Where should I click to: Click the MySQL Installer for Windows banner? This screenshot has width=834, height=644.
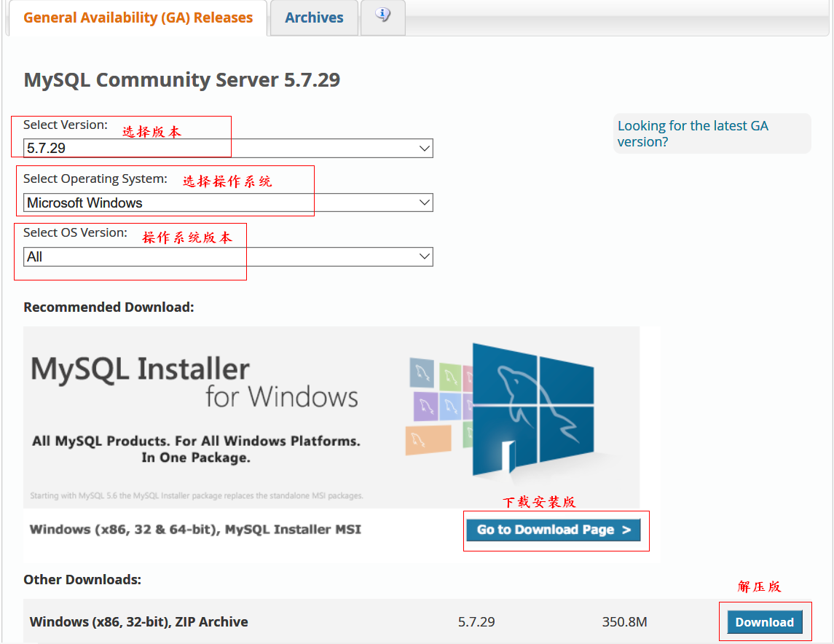point(331,417)
